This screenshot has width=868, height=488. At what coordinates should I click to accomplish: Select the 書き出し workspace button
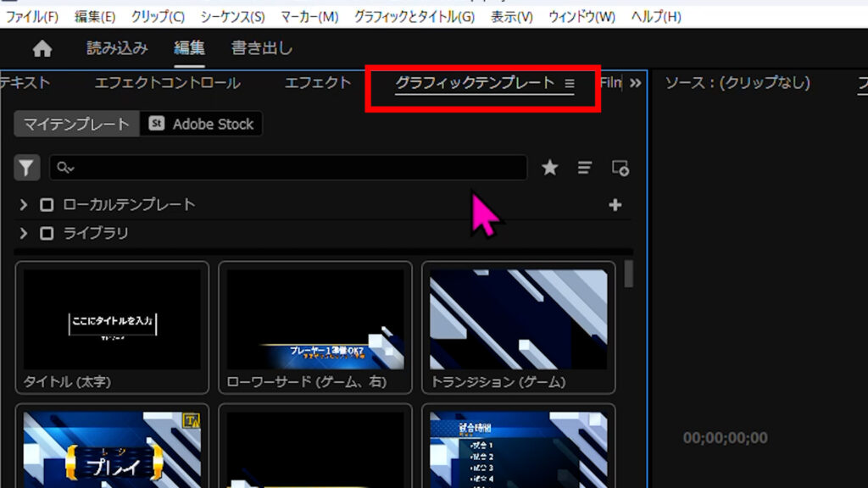[262, 49]
